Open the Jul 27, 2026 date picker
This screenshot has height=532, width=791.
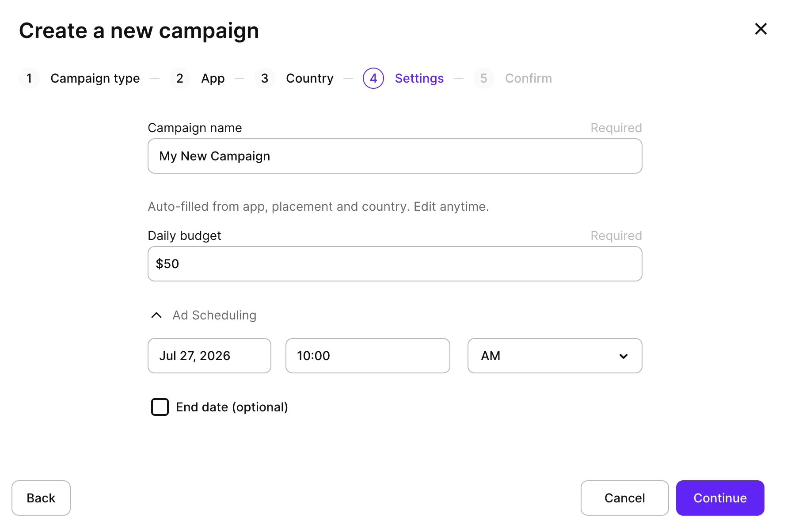click(209, 356)
